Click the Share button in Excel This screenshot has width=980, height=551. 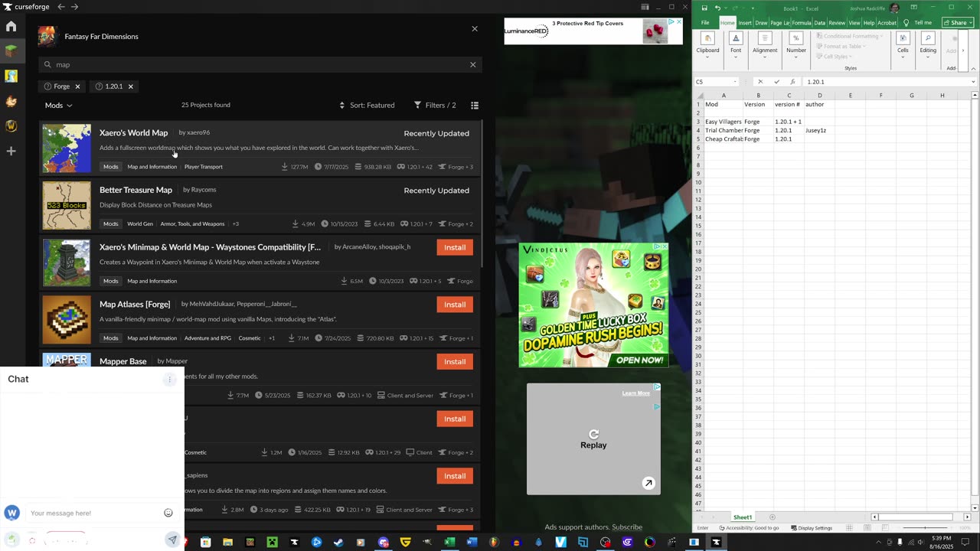pyautogui.click(x=958, y=23)
